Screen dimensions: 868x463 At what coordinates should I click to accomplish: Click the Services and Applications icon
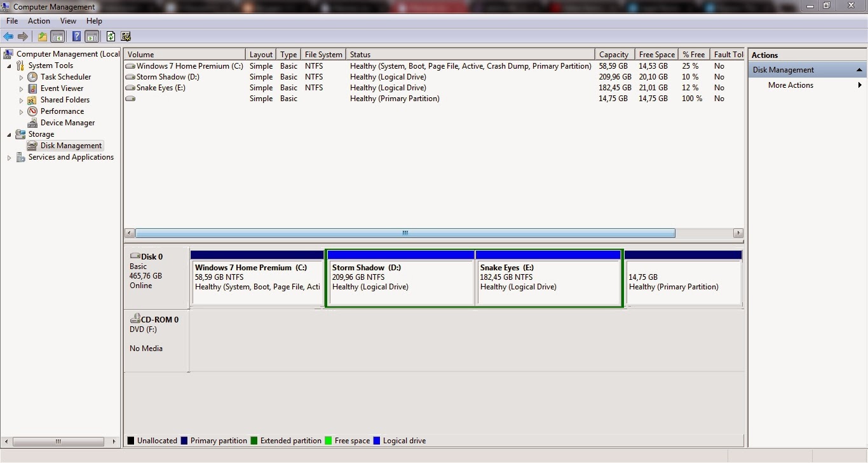(20, 157)
